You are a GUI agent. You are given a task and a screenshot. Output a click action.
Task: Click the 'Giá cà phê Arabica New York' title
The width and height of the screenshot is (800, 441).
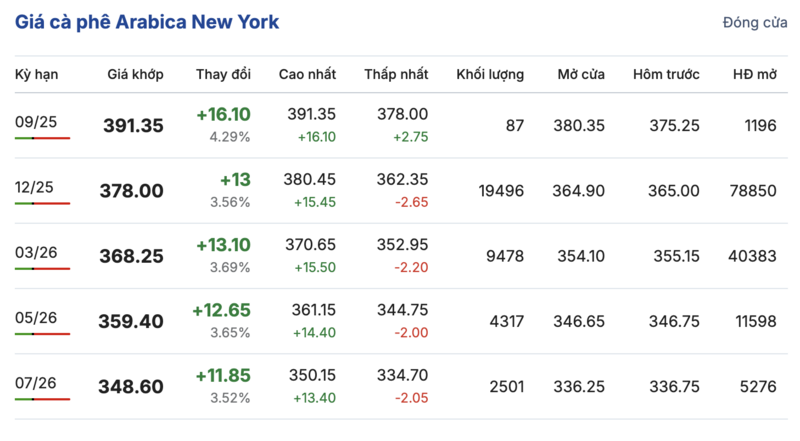point(147,22)
